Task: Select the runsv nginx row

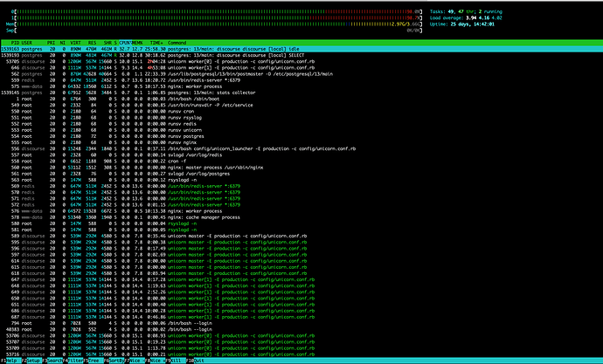Action: [x=301, y=142]
